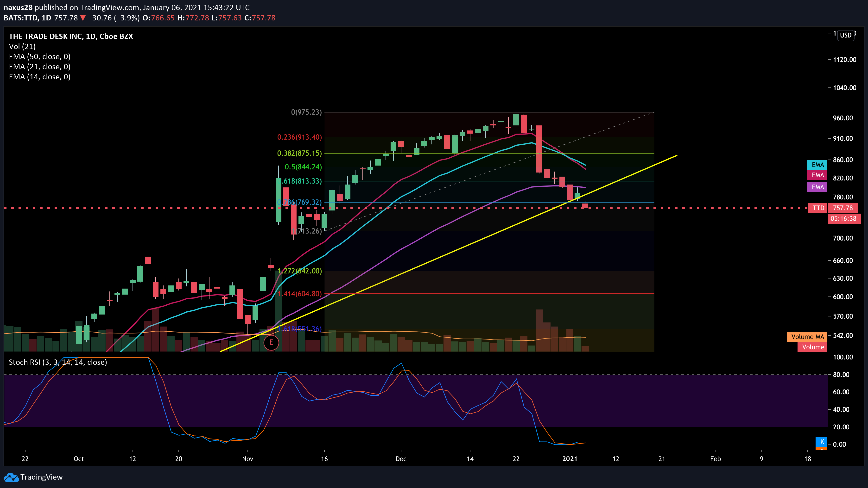The image size is (868, 488).
Task: Click the "542.00" price scale value
Action: pyautogui.click(x=843, y=335)
